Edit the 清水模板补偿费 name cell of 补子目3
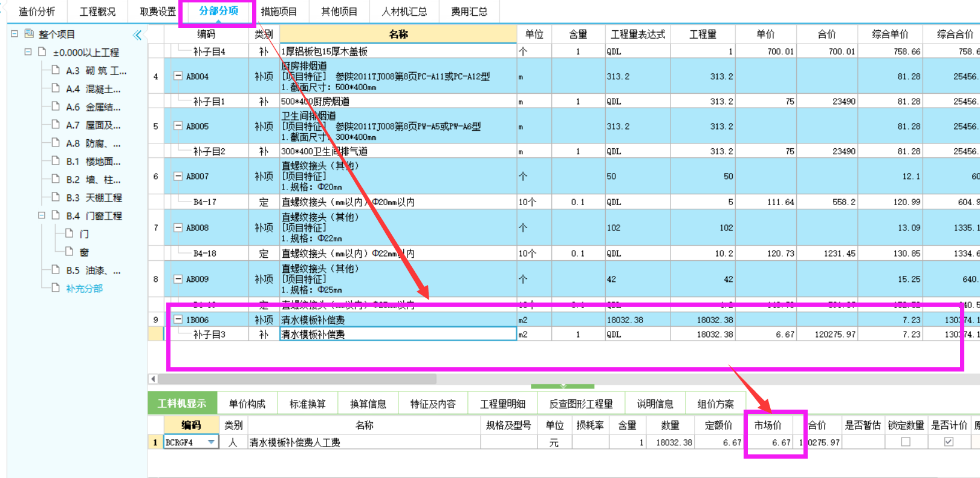This screenshot has height=478, width=980. tap(398, 334)
